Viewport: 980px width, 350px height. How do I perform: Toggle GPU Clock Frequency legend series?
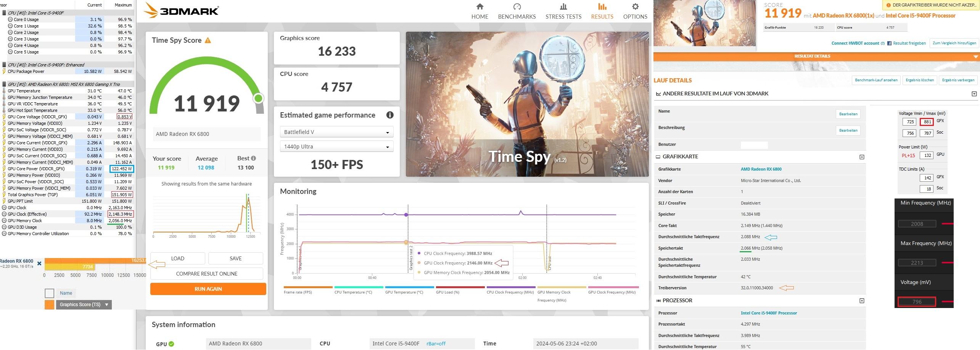(x=613, y=290)
